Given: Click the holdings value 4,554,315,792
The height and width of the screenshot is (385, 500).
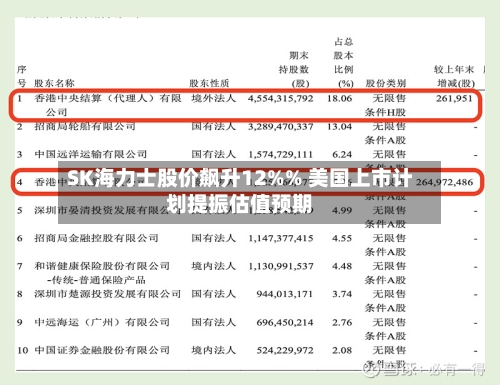Looking at the screenshot, I should pyautogui.click(x=280, y=99).
